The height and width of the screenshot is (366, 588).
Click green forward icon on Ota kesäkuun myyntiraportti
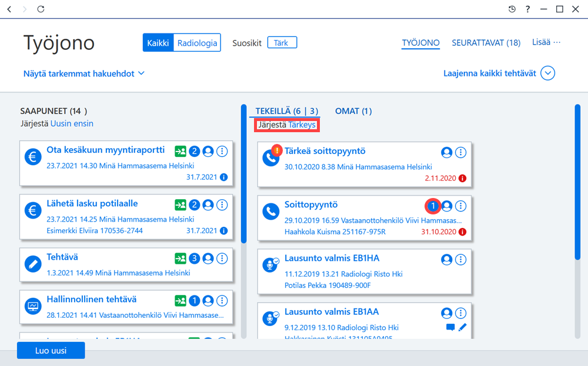point(181,152)
